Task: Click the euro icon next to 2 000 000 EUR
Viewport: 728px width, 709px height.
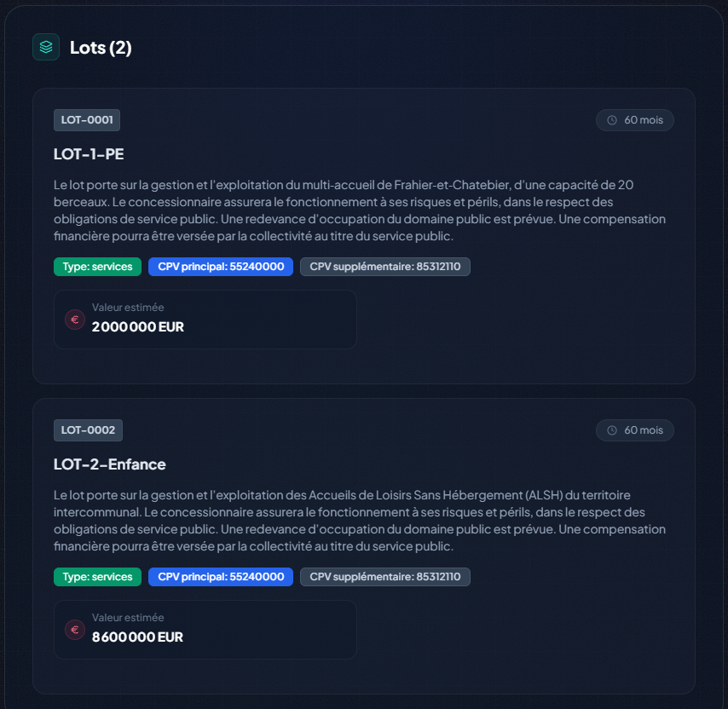Action: 75,320
